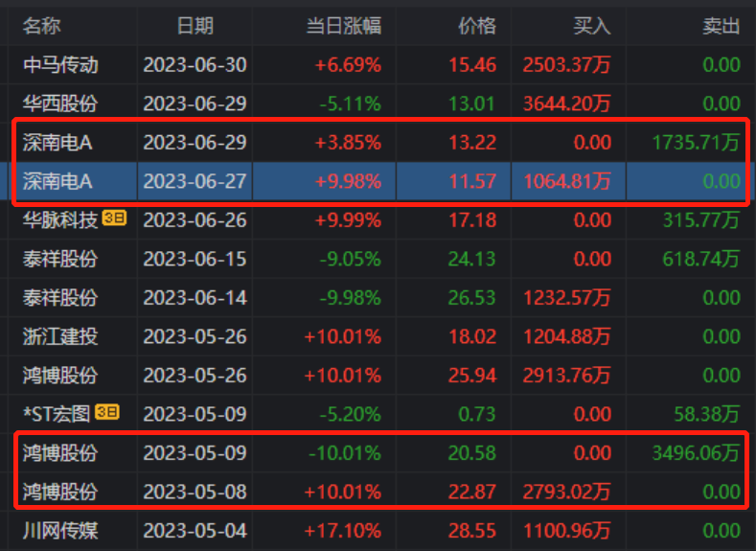Click the 当日涨幅 column header
Image resolution: width=756 pixels, height=551 pixels.
344,26
